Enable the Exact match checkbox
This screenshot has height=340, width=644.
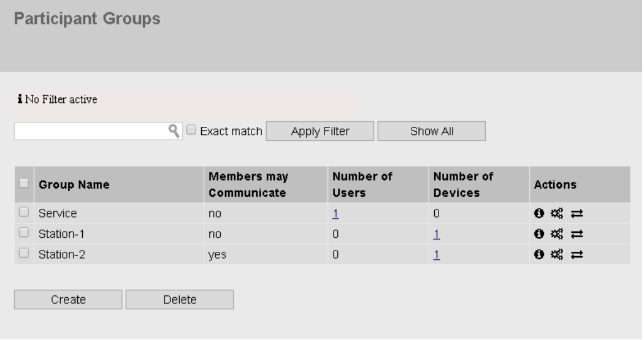(x=191, y=130)
